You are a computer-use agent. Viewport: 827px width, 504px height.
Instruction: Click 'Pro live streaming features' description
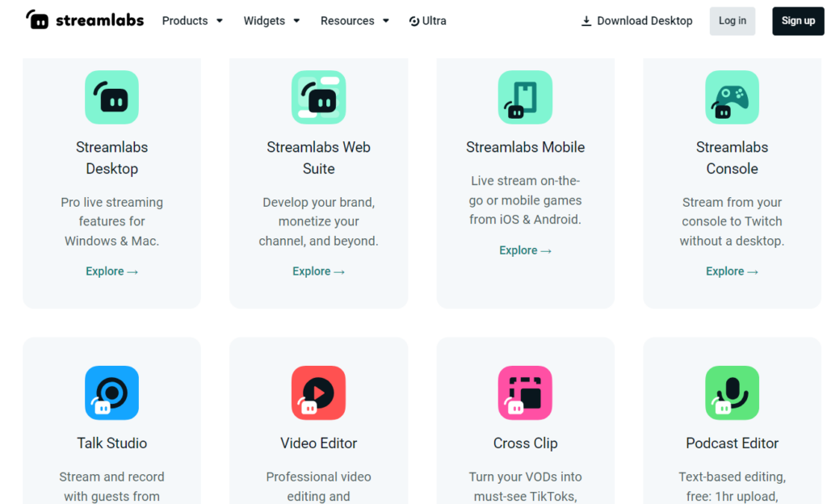coord(111,221)
